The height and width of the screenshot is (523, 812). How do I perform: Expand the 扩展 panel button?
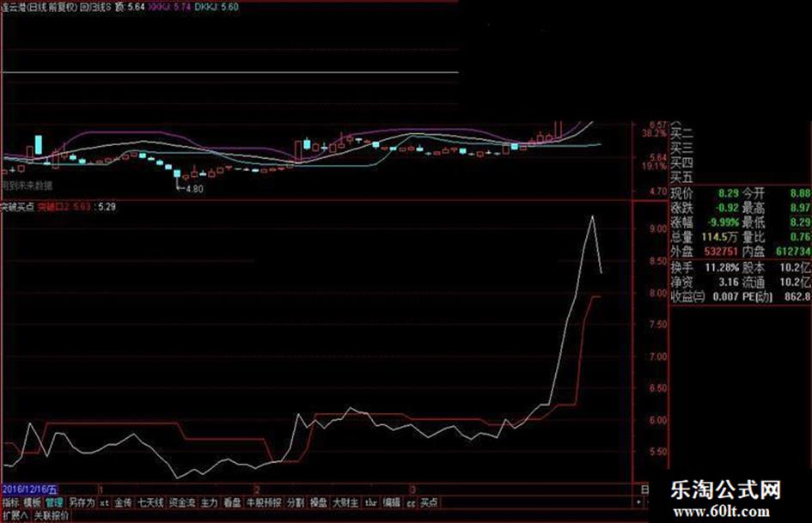15,515
